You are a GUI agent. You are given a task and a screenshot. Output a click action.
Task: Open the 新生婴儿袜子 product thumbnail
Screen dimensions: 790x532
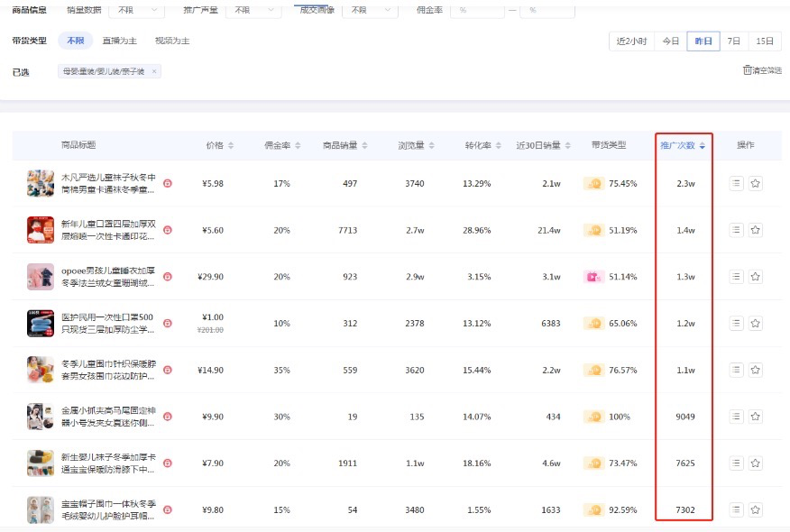pyautogui.click(x=41, y=463)
